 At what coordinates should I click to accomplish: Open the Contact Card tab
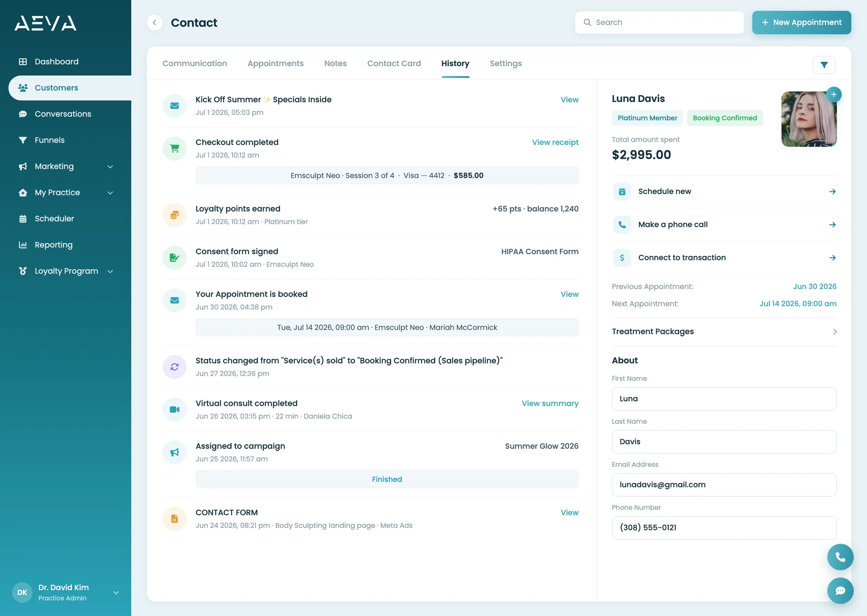pyautogui.click(x=394, y=63)
